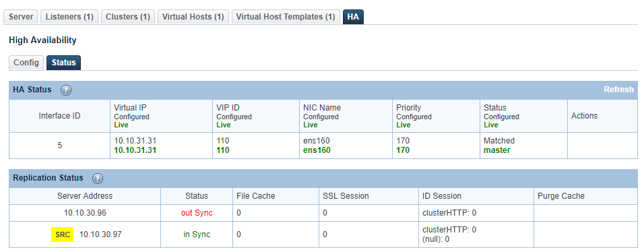Refresh the HA Status table
This screenshot has width=644, height=252.
click(x=618, y=90)
